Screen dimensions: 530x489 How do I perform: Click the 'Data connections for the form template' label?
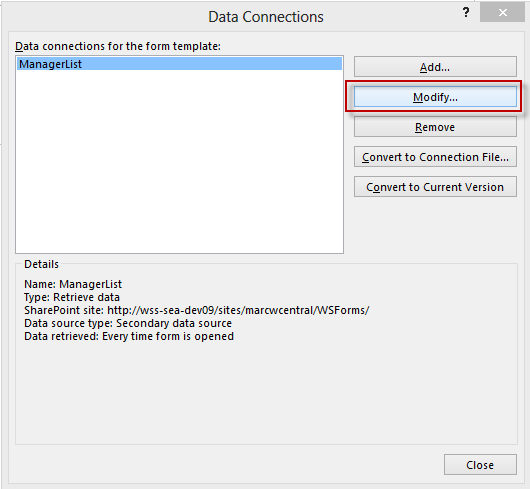point(118,46)
